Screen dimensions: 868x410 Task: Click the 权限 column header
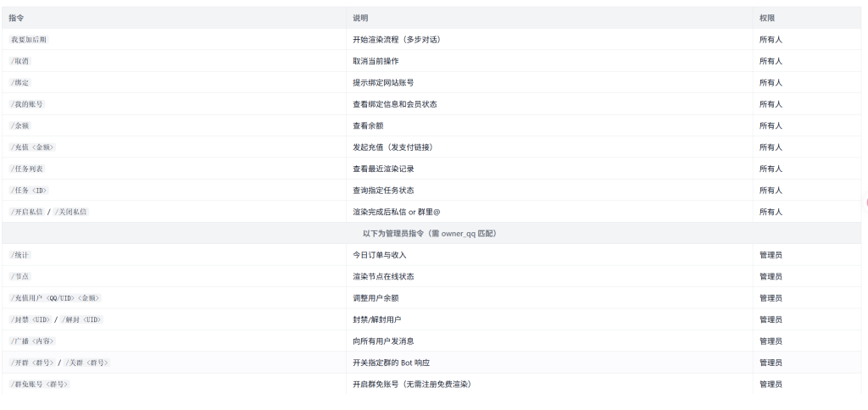coord(766,18)
